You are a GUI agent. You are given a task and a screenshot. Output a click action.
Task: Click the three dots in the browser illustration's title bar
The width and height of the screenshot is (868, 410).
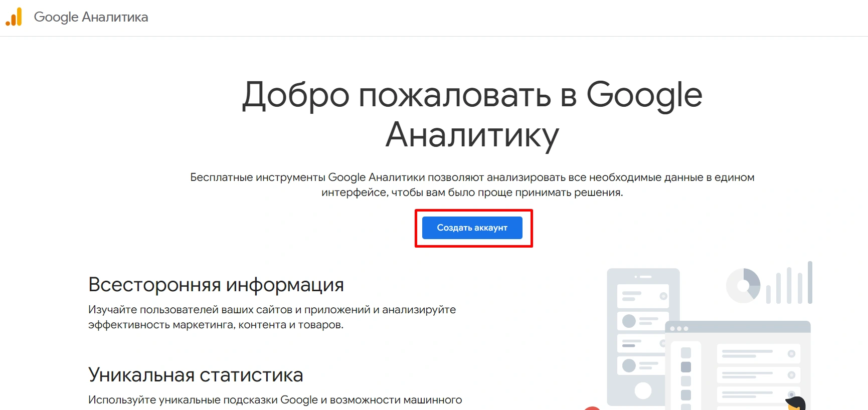pyautogui.click(x=679, y=328)
